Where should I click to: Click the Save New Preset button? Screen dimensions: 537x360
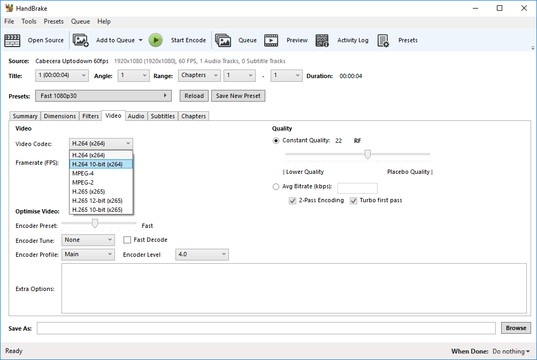[x=238, y=96]
